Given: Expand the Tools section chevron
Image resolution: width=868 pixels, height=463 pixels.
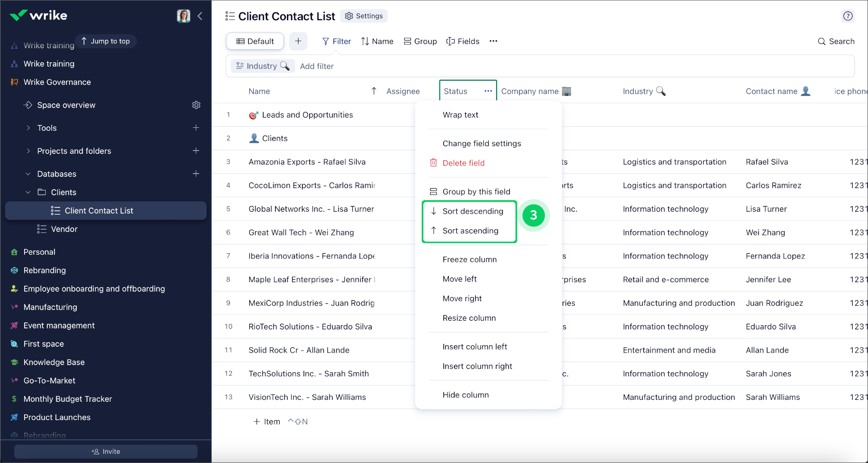Looking at the screenshot, I should point(28,128).
